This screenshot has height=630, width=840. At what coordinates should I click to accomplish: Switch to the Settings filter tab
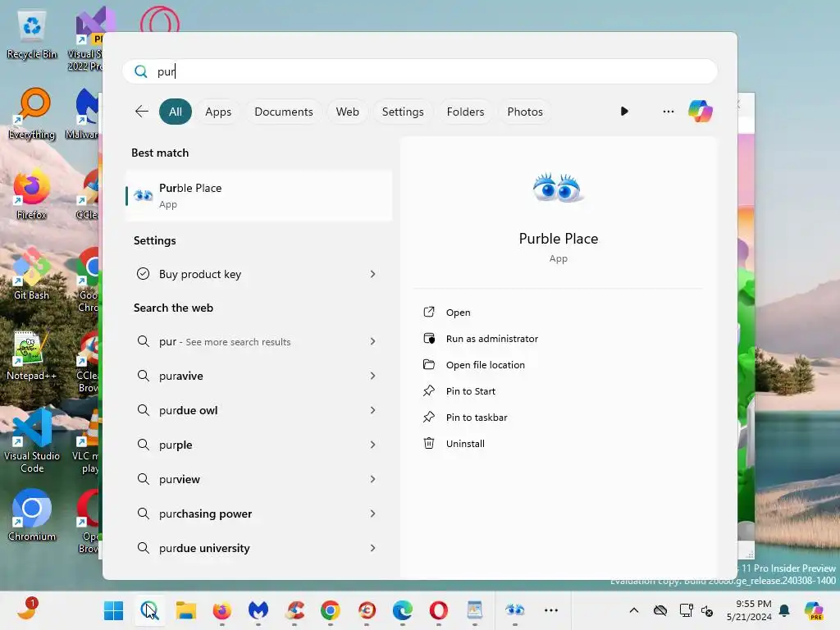click(402, 112)
